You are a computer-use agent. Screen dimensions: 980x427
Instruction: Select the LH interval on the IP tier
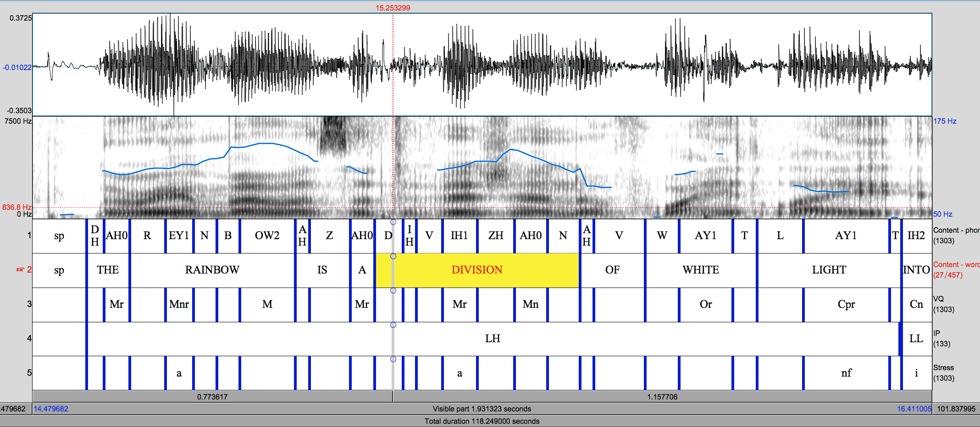[x=492, y=339]
